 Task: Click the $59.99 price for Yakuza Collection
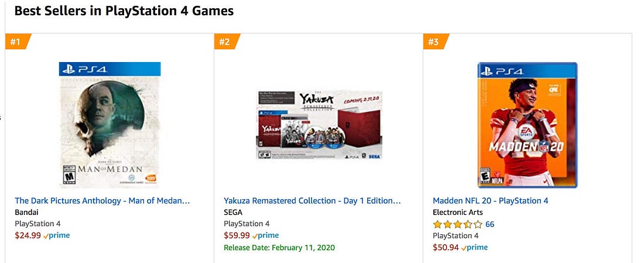pos(237,235)
